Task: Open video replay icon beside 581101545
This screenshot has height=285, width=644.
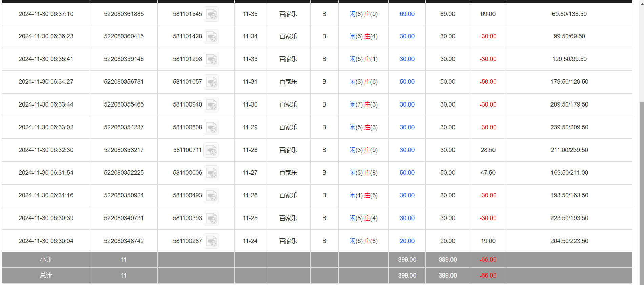Action: point(211,14)
